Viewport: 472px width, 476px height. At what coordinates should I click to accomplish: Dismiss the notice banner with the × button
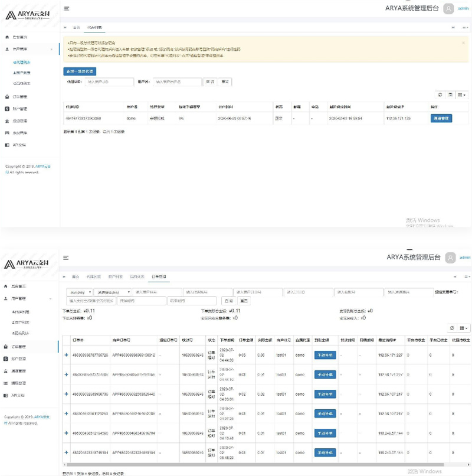(464, 43)
